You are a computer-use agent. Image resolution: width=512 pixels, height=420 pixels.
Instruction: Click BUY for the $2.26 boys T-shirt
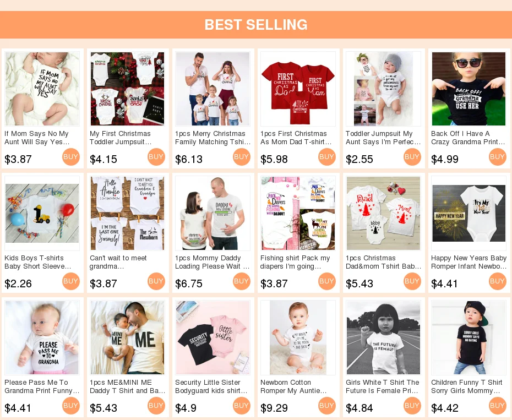pos(71,281)
